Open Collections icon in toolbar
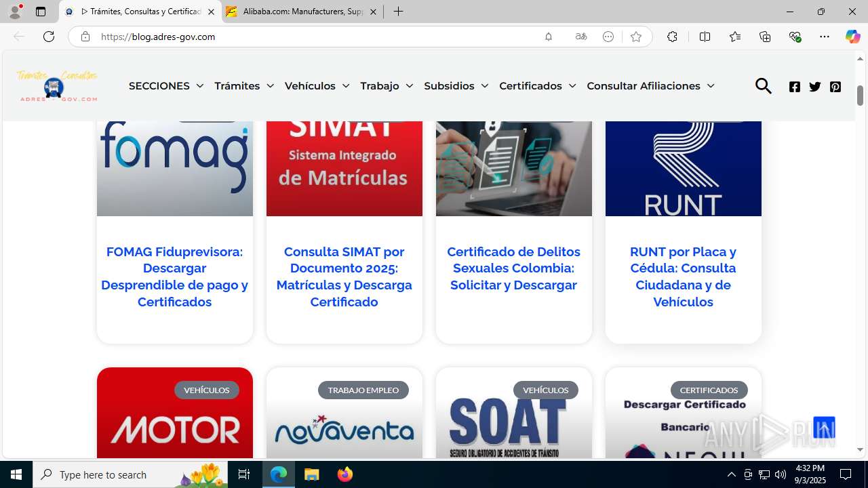The image size is (868, 488). pyautogui.click(x=765, y=37)
